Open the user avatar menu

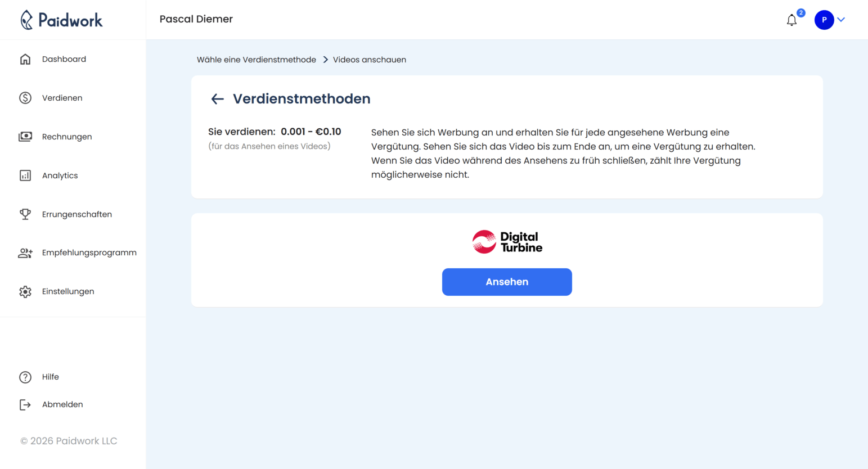[x=824, y=20]
